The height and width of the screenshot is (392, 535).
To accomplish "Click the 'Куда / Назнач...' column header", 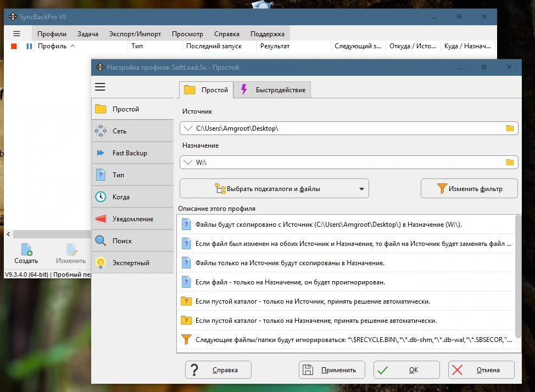I will [x=467, y=46].
